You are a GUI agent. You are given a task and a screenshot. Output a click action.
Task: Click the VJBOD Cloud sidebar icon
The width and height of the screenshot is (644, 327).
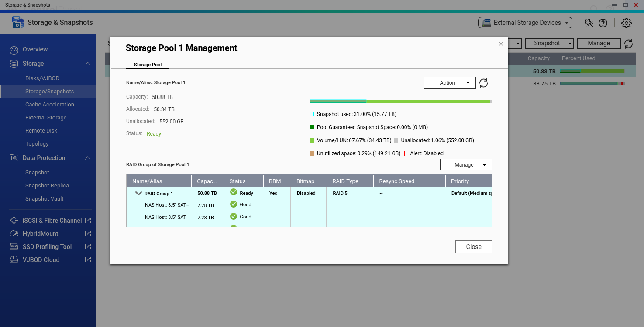[x=14, y=260]
